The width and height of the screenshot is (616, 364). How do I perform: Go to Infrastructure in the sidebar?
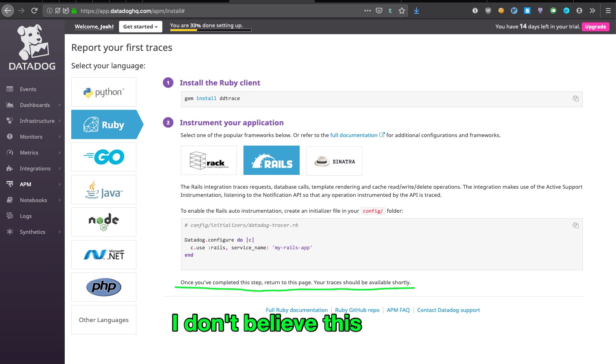(x=37, y=121)
